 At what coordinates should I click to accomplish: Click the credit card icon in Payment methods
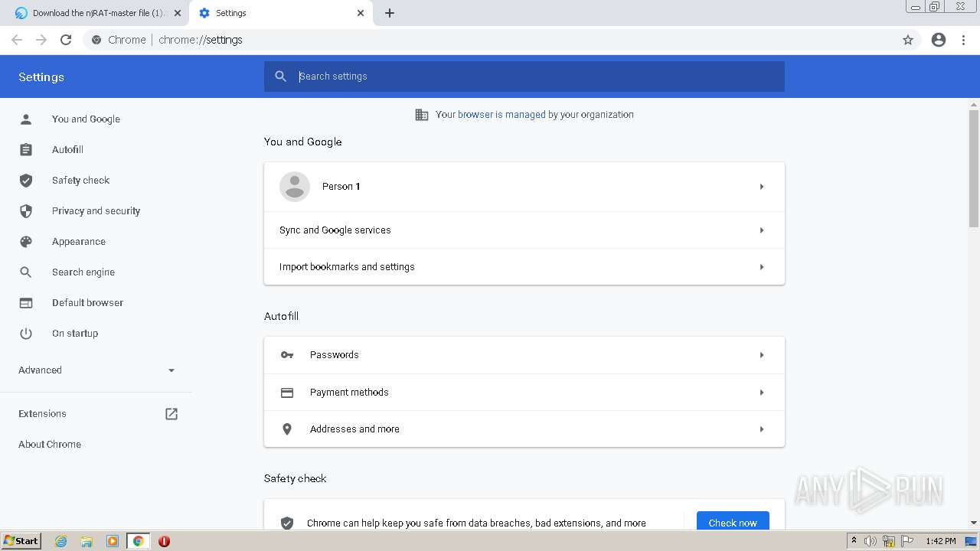(287, 393)
